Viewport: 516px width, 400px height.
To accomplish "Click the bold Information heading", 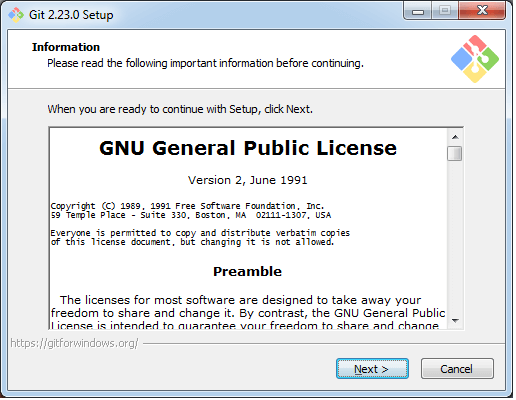I will click(x=66, y=47).
